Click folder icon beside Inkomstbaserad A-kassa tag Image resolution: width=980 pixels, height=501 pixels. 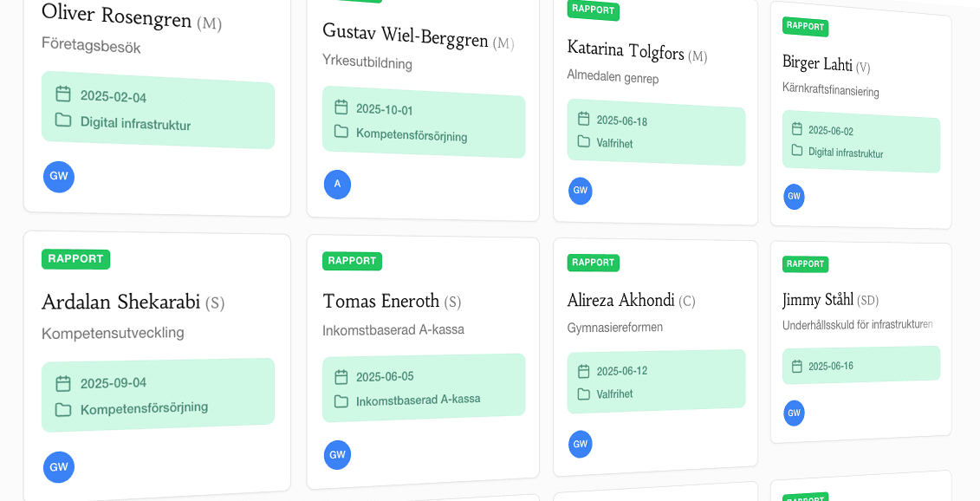coord(341,401)
